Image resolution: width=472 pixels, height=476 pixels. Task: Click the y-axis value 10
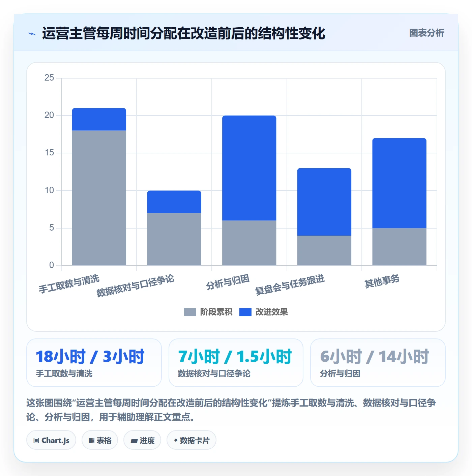click(x=49, y=190)
